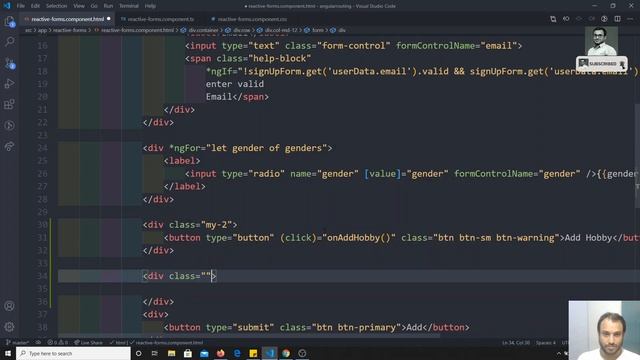Open the Search view in activity bar

click(9, 42)
